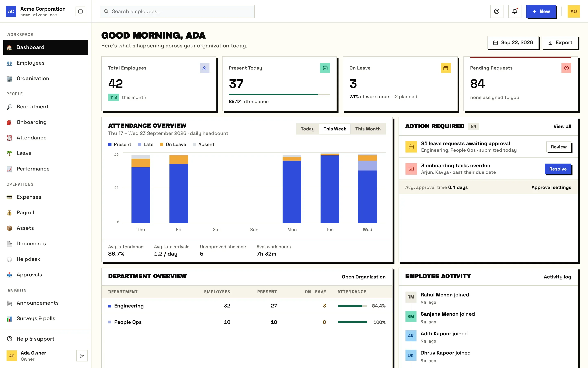Go to Helpdesk
The height and width of the screenshot is (368, 588).
[x=46, y=259]
